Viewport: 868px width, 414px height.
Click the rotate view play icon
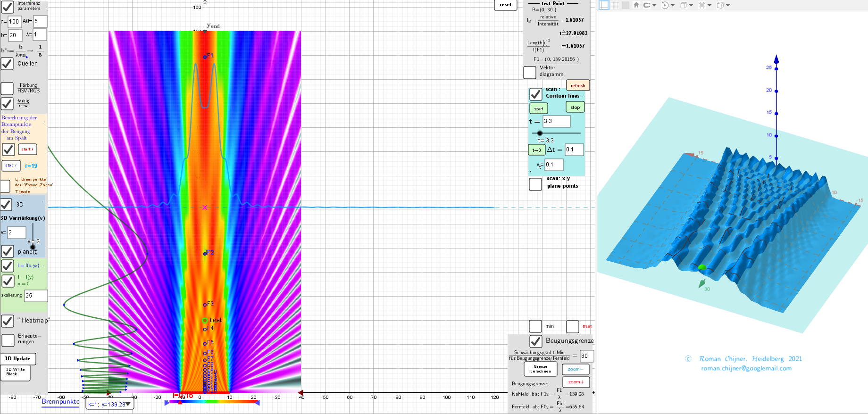pos(665,5)
